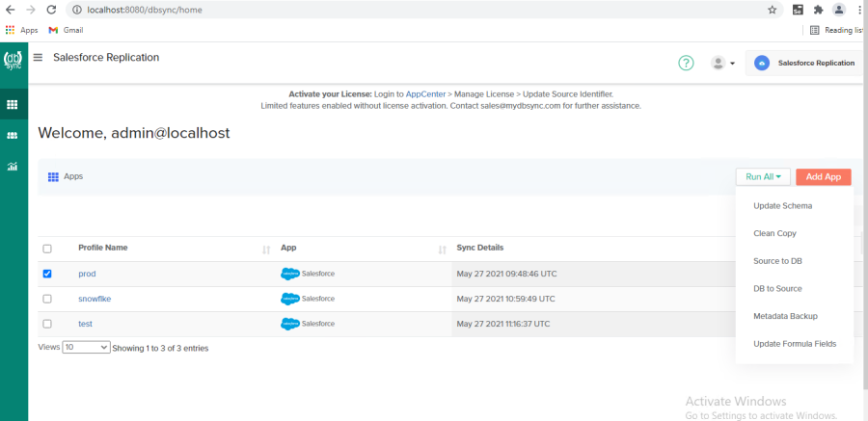Screen dimensions: 868x421
Task: Open the chart analytics icon in sidebar
Action: (13, 167)
